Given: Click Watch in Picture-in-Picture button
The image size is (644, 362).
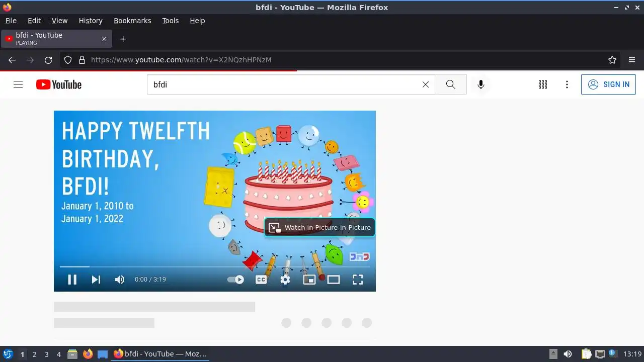Looking at the screenshot, I should 320,227.
